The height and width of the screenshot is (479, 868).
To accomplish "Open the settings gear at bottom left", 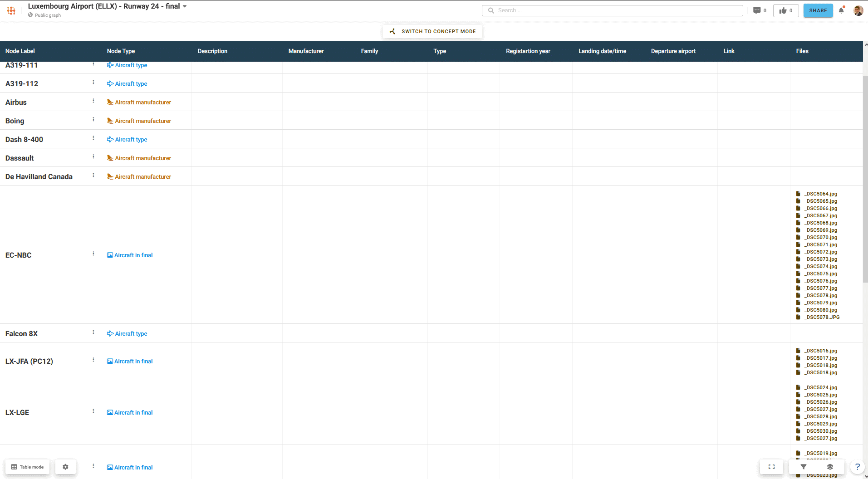I will coord(65,467).
